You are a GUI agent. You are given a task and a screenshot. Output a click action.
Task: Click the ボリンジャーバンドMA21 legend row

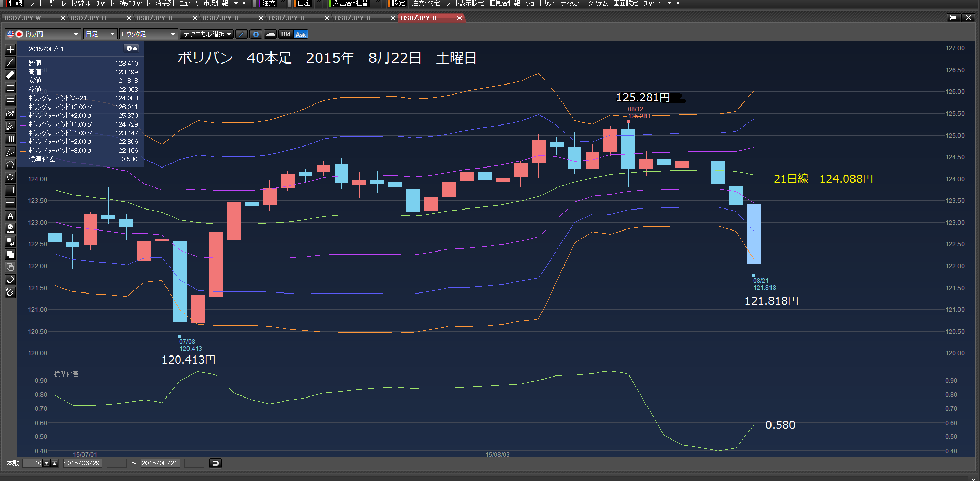[79, 98]
